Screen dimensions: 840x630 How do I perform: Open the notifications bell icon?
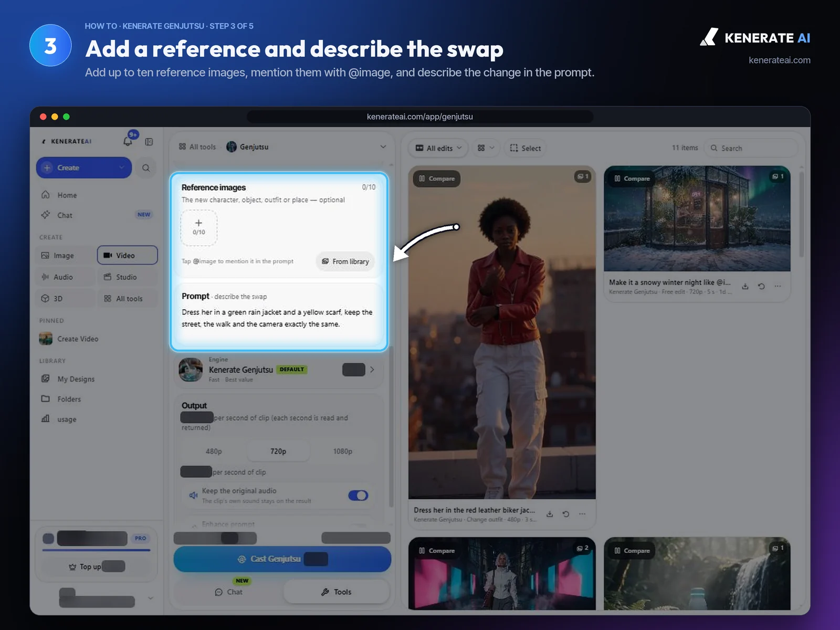pyautogui.click(x=128, y=141)
